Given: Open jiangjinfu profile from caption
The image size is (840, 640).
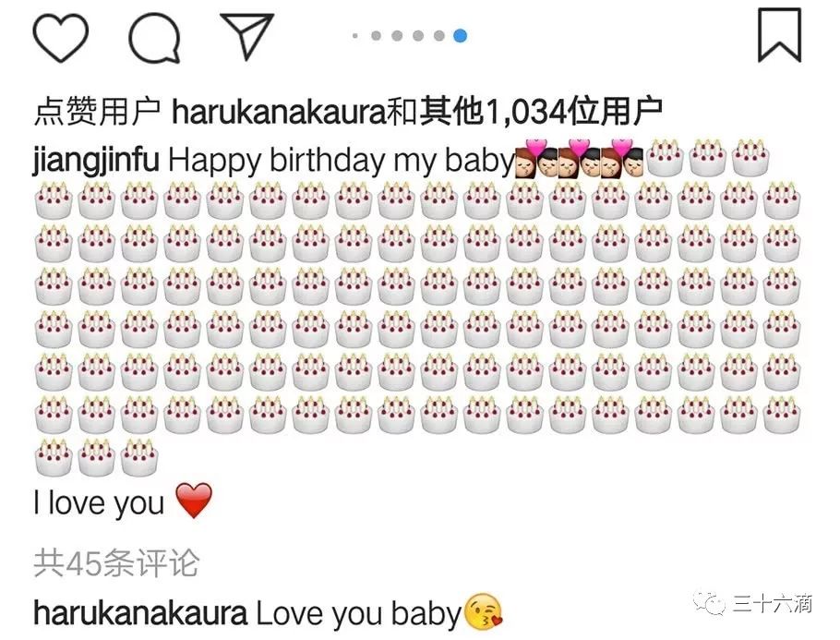Looking at the screenshot, I should point(96,160).
